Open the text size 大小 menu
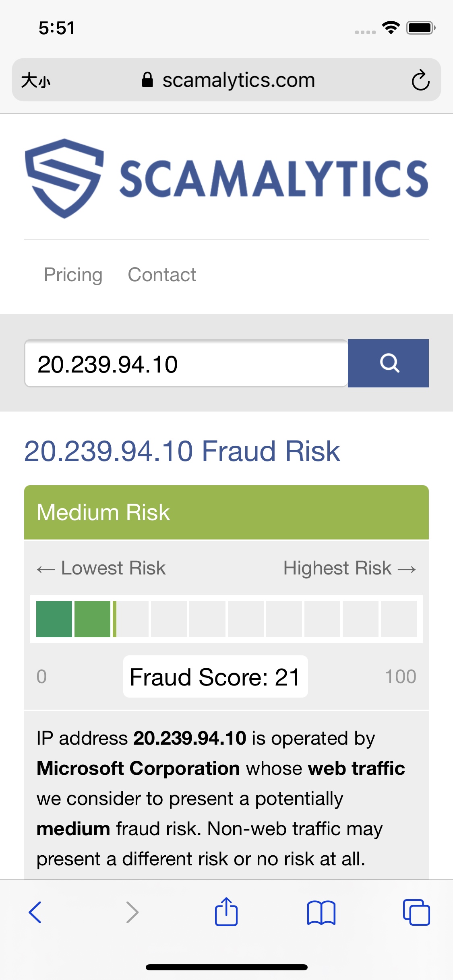 click(x=35, y=80)
